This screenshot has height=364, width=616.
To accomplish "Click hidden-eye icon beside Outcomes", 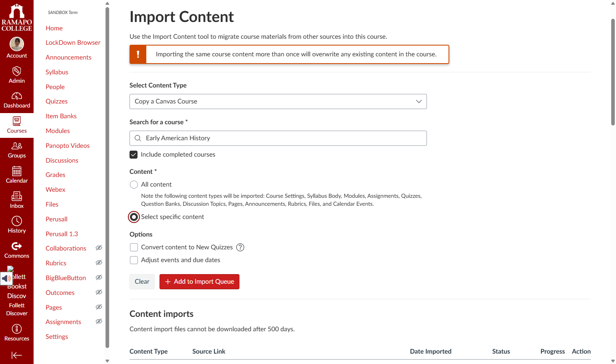I will coord(99,292).
